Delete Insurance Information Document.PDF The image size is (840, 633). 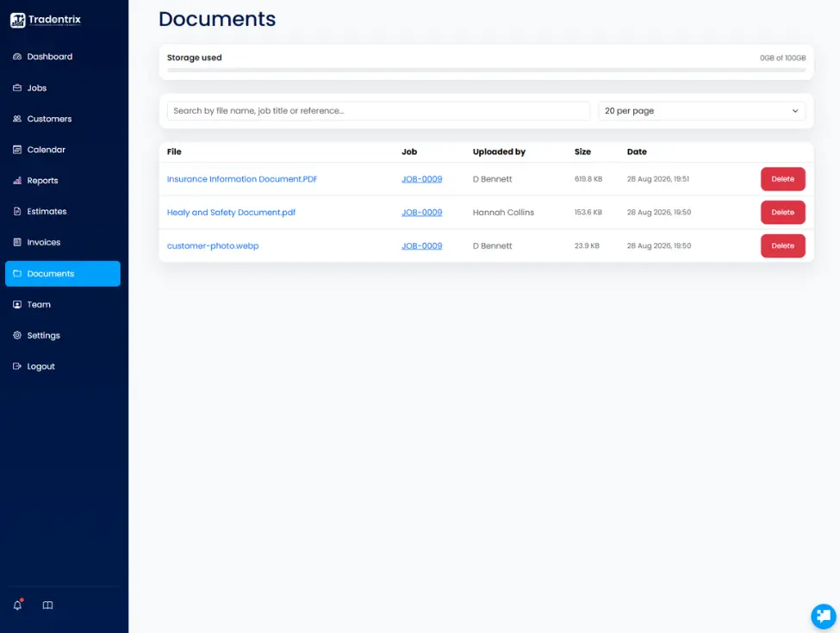point(782,179)
